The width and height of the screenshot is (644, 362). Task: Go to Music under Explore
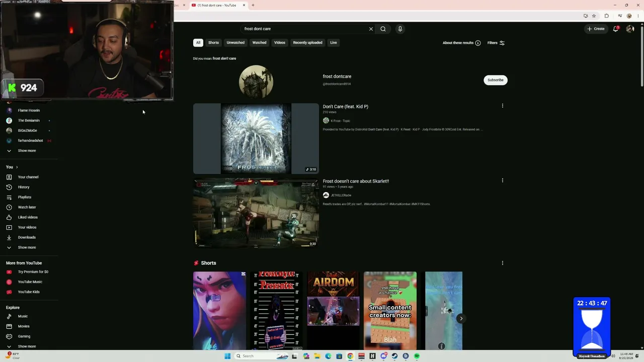point(23,316)
